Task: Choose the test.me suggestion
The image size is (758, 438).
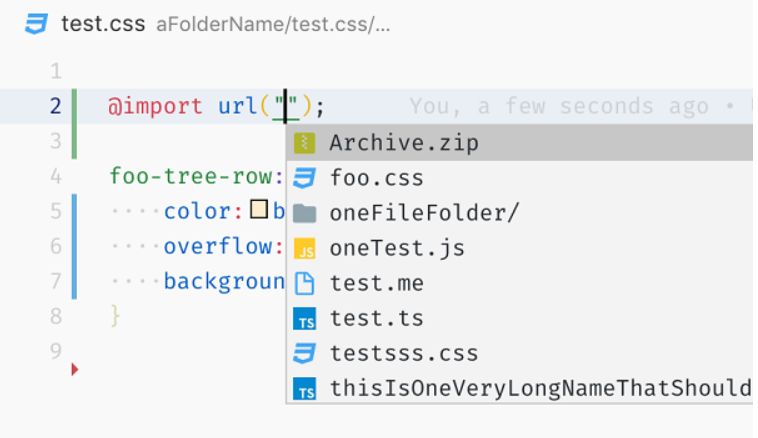Action: 376,284
